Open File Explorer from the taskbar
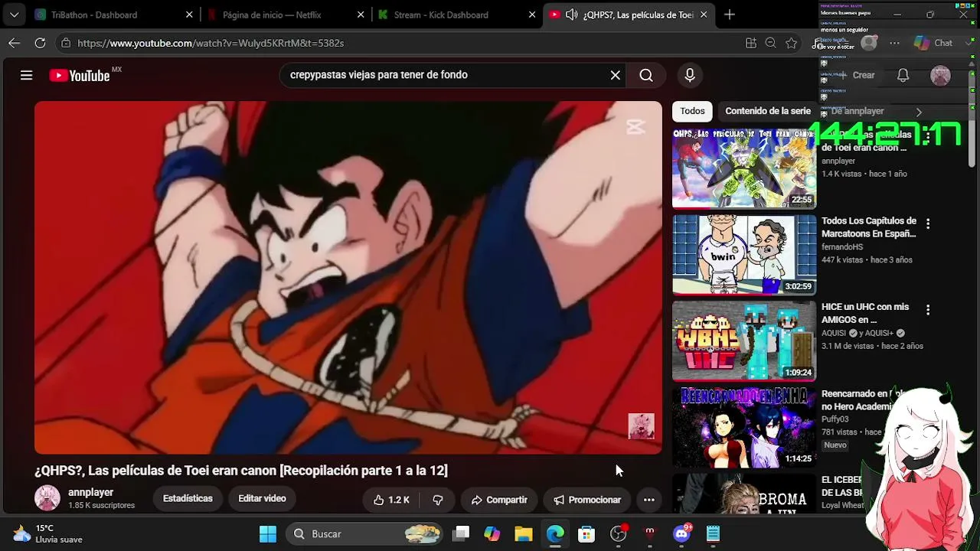 point(524,533)
